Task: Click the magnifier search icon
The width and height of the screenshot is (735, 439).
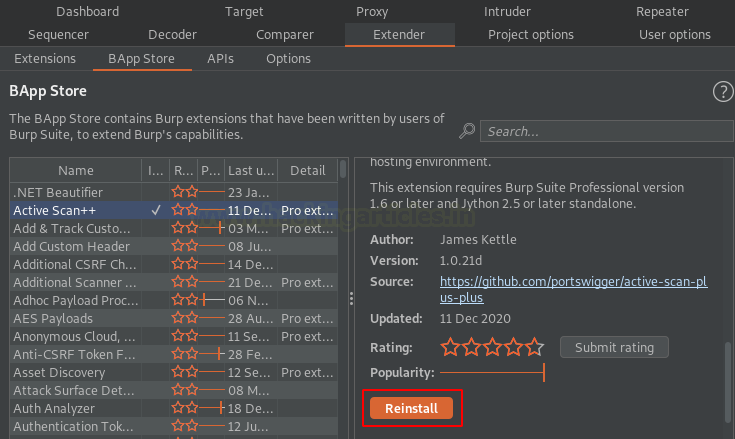Action: 467,131
